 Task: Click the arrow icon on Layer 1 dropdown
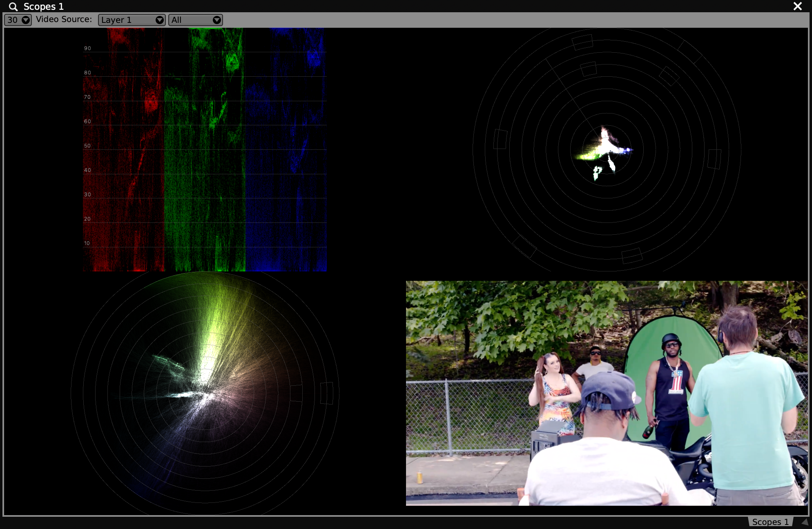159,20
